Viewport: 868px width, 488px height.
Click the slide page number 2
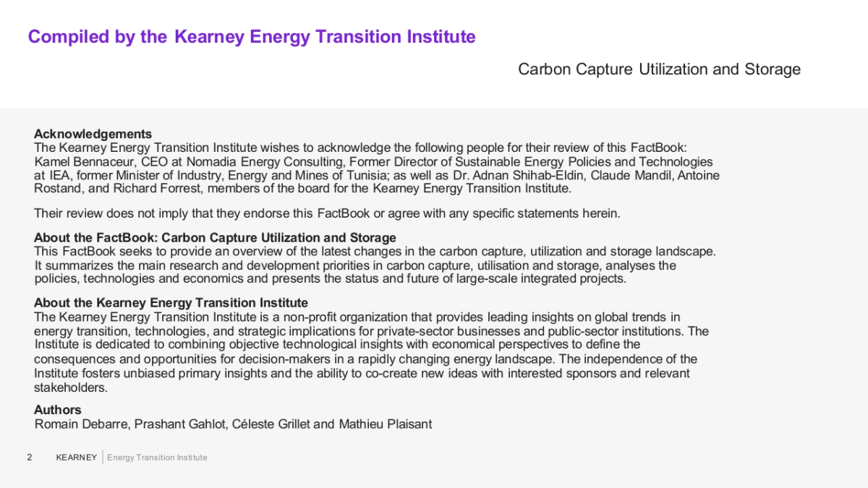point(29,458)
